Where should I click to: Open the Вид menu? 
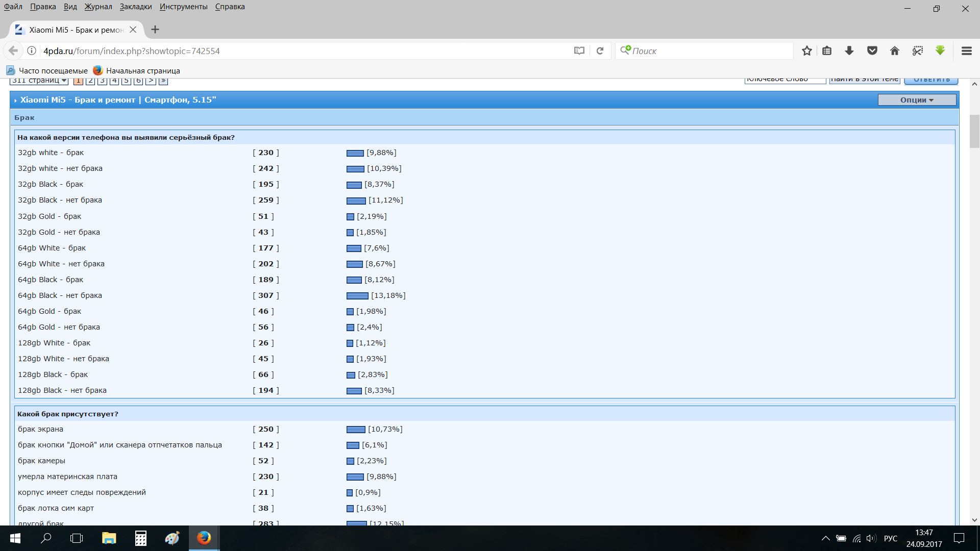tap(70, 7)
